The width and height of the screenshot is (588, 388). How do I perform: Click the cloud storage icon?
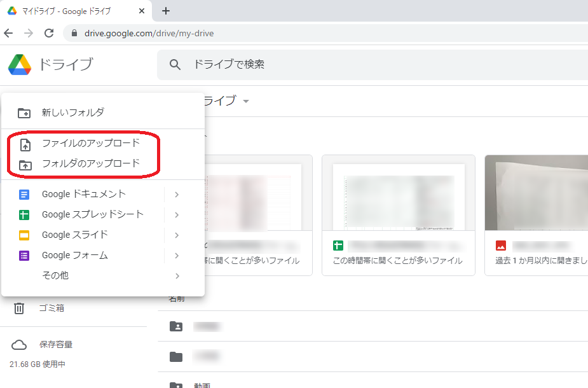(18, 345)
